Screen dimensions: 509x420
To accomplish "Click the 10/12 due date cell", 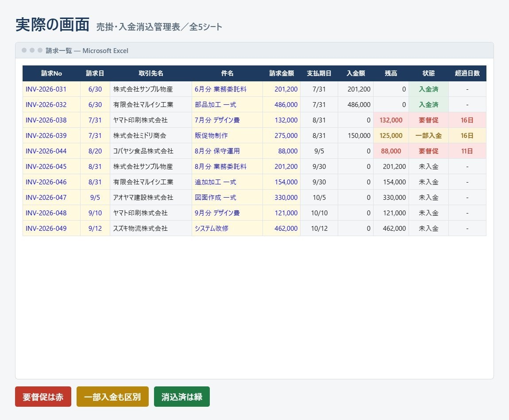I will pyautogui.click(x=319, y=228).
